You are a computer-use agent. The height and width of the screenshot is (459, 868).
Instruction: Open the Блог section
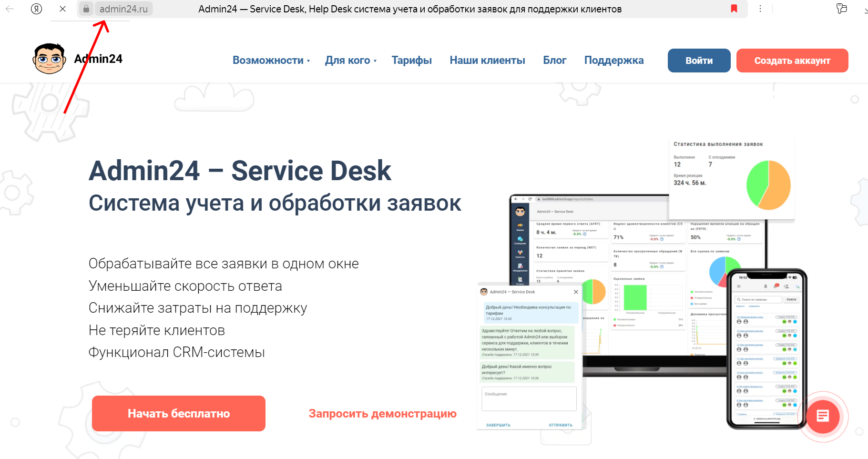pyautogui.click(x=555, y=60)
